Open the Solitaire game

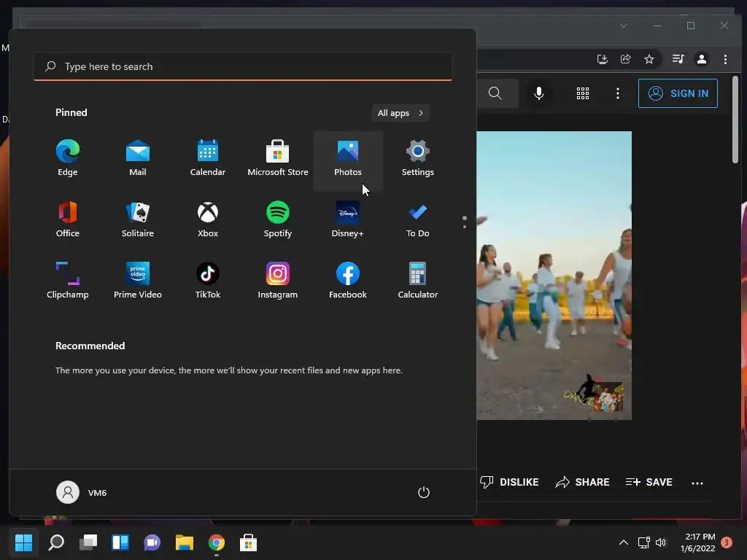click(138, 220)
